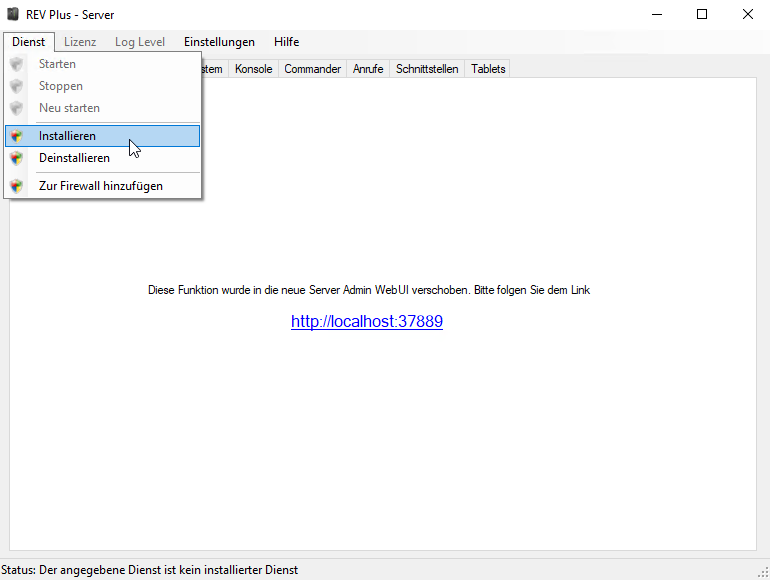Open the Hilfe menu
Image resolution: width=770 pixels, height=580 pixels.
click(286, 42)
